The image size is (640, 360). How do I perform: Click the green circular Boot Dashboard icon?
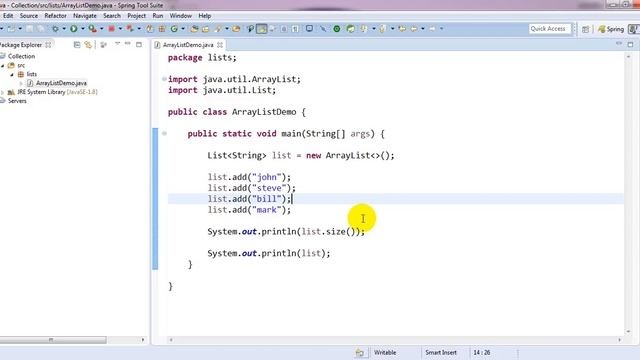point(337,29)
